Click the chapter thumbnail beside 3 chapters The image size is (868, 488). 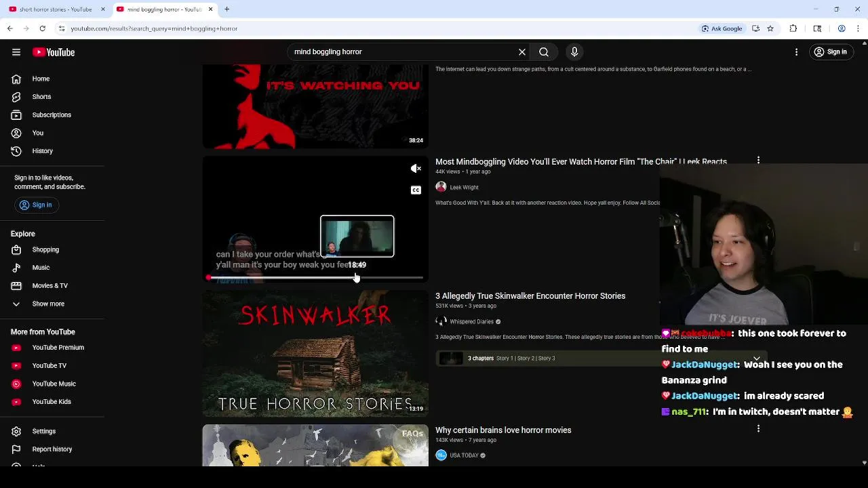451,359
